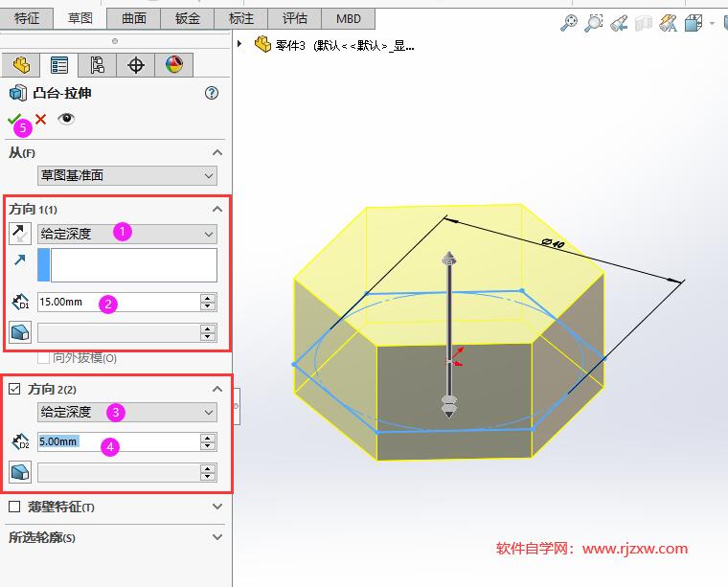
Task: Click the upper extrude drag handle arrow
Action: tap(449, 259)
